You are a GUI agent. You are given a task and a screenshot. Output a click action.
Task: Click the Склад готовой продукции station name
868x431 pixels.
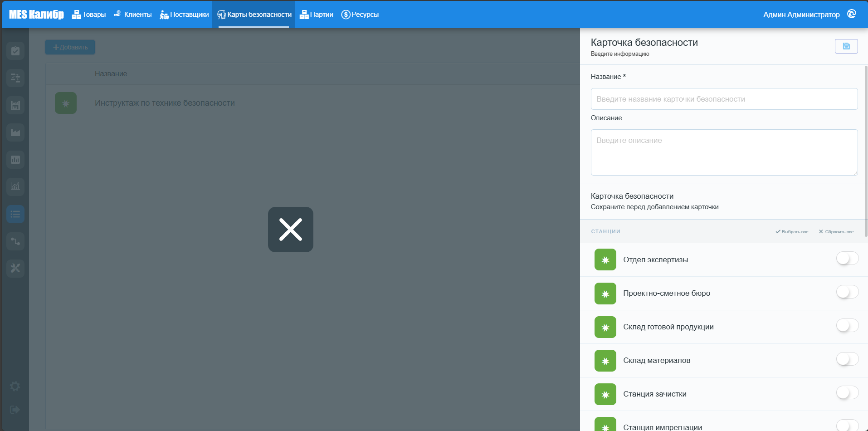pyautogui.click(x=668, y=327)
